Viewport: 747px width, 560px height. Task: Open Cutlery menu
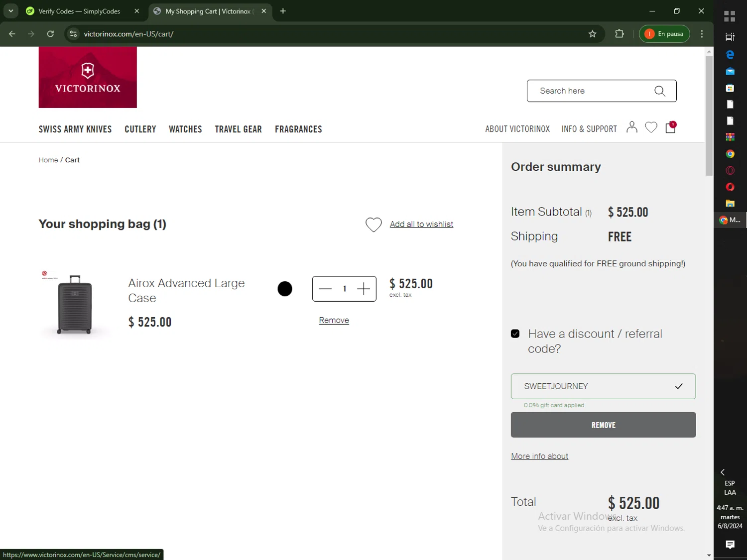(140, 129)
